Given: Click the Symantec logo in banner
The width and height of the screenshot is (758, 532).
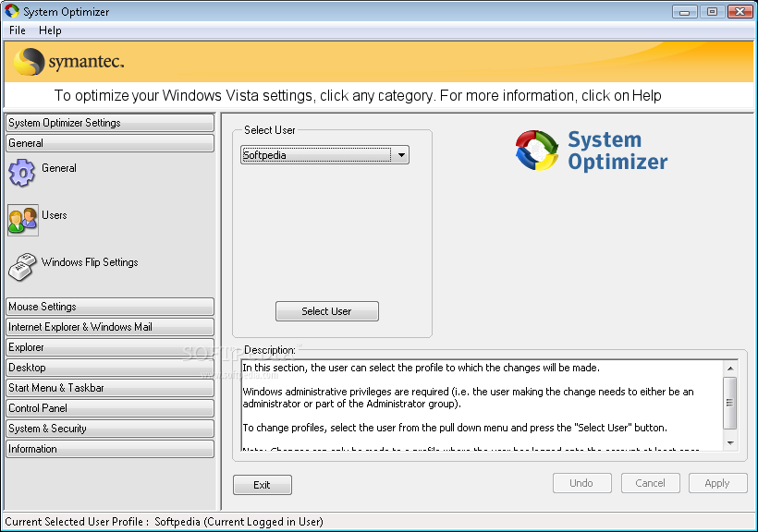Looking at the screenshot, I should [69, 62].
